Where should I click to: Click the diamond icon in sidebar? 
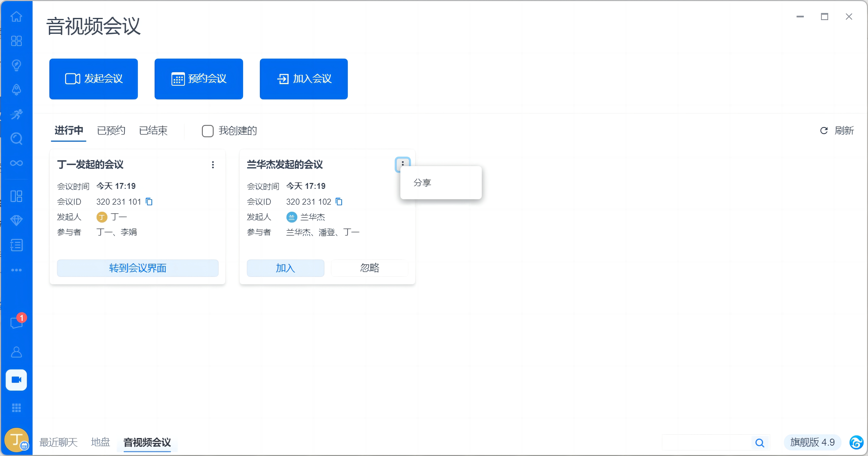pyautogui.click(x=16, y=220)
